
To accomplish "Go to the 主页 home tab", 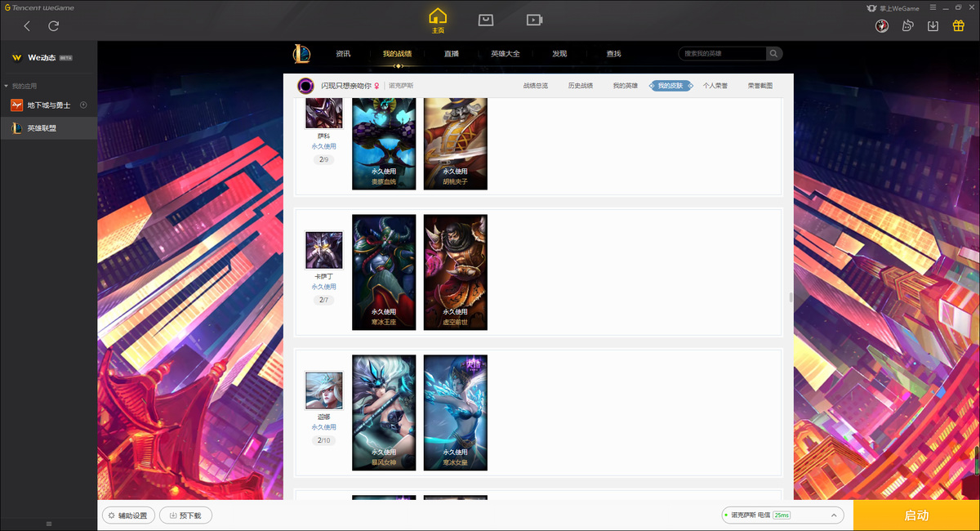I will pyautogui.click(x=439, y=20).
